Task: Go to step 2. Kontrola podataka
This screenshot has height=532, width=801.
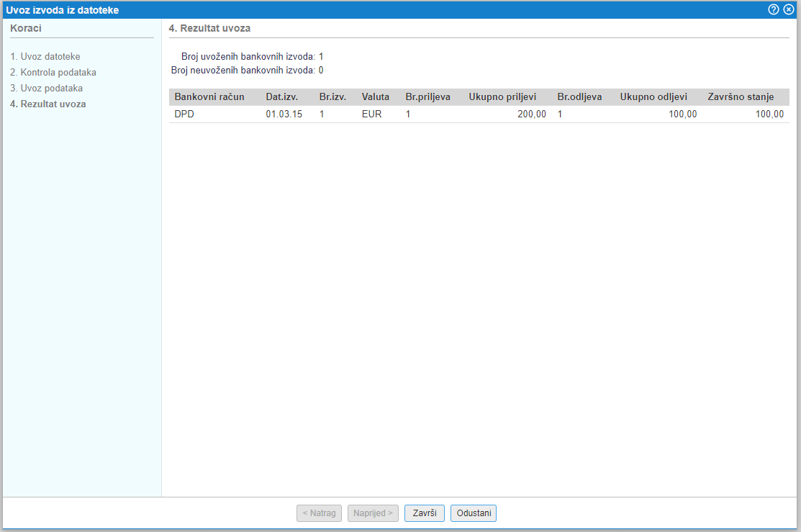Action: [53, 73]
